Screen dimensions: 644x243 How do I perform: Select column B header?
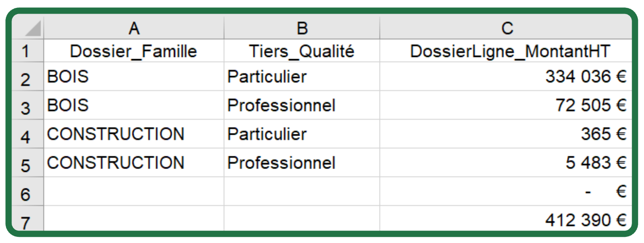tap(302, 28)
